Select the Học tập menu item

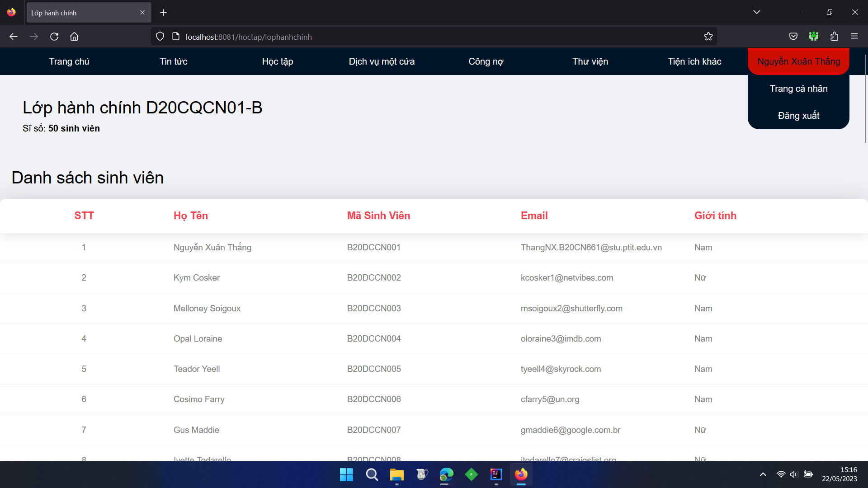277,61
